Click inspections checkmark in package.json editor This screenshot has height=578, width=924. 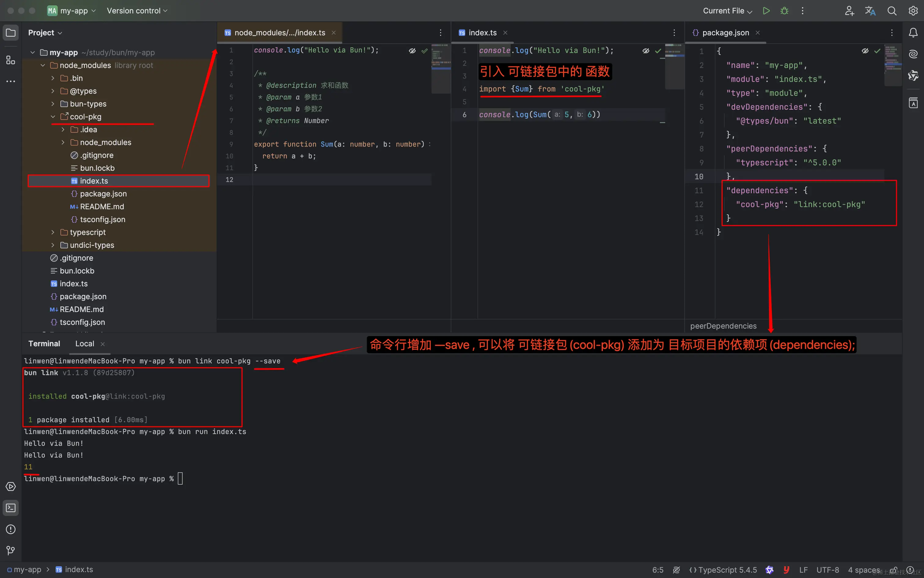878,50
